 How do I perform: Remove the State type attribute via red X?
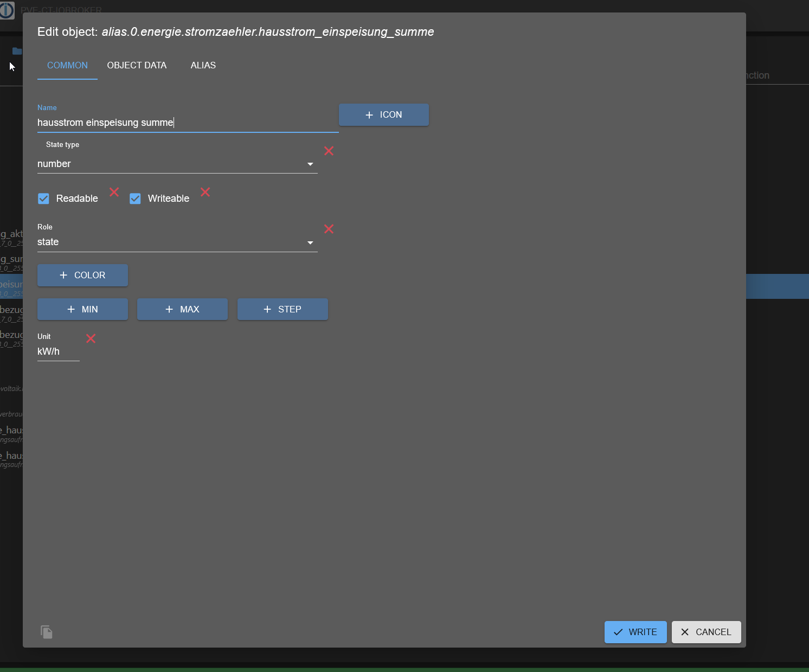pos(329,151)
